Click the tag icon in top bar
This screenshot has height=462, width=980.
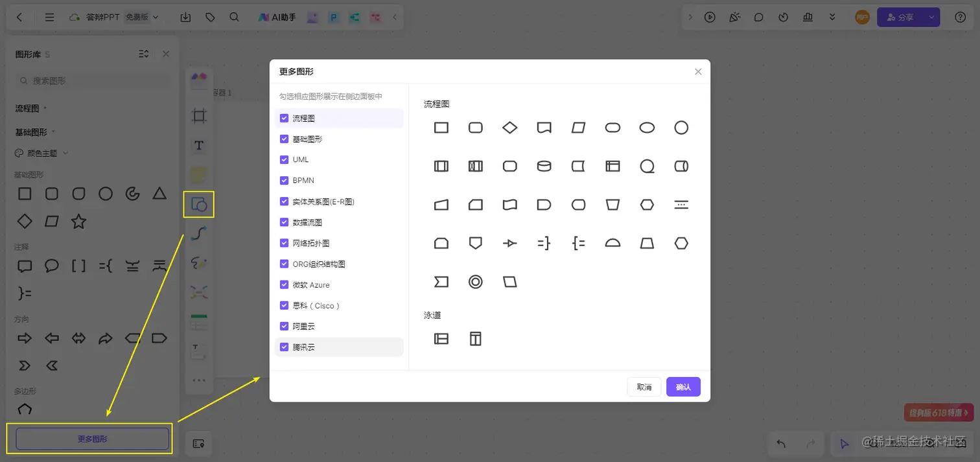(210, 17)
